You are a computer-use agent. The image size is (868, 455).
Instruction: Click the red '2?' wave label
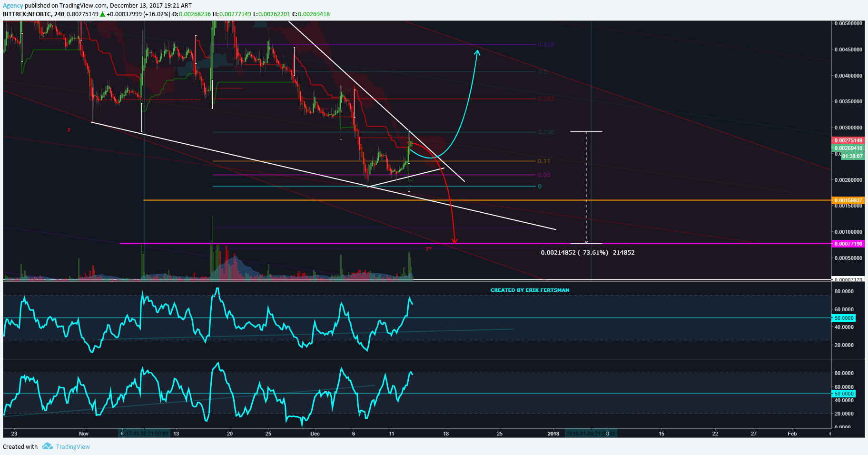click(x=428, y=248)
